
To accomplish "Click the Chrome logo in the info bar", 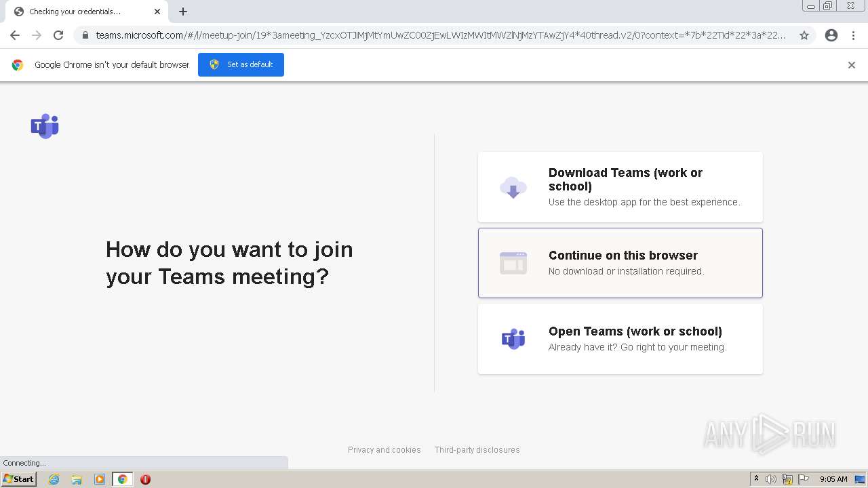I will (x=18, y=65).
